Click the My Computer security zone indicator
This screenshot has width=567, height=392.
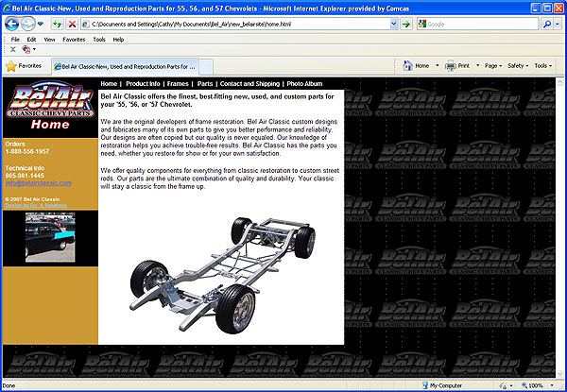coord(442,385)
